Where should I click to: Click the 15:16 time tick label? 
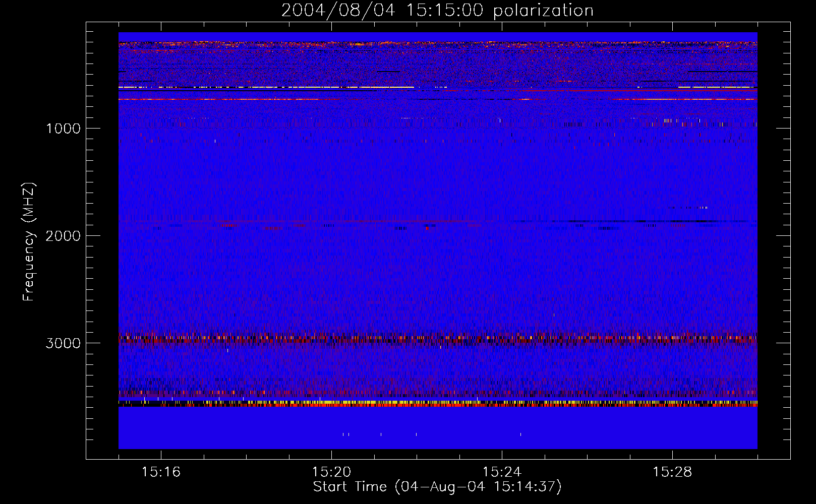[161, 472]
